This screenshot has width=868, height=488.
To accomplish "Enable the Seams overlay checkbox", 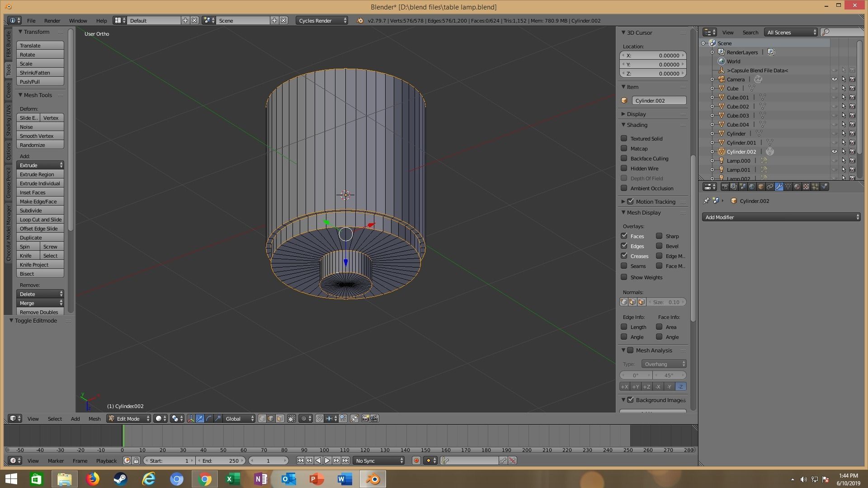I will pos(624,266).
